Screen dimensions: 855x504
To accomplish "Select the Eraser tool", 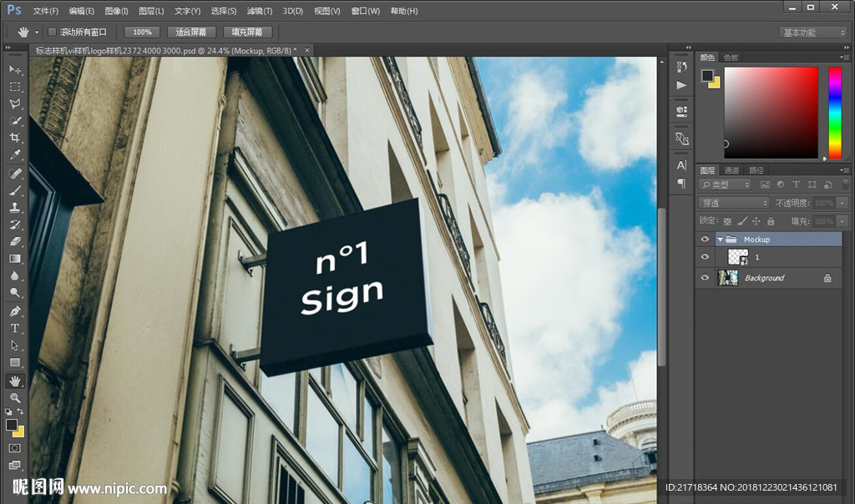I will point(15,241).
